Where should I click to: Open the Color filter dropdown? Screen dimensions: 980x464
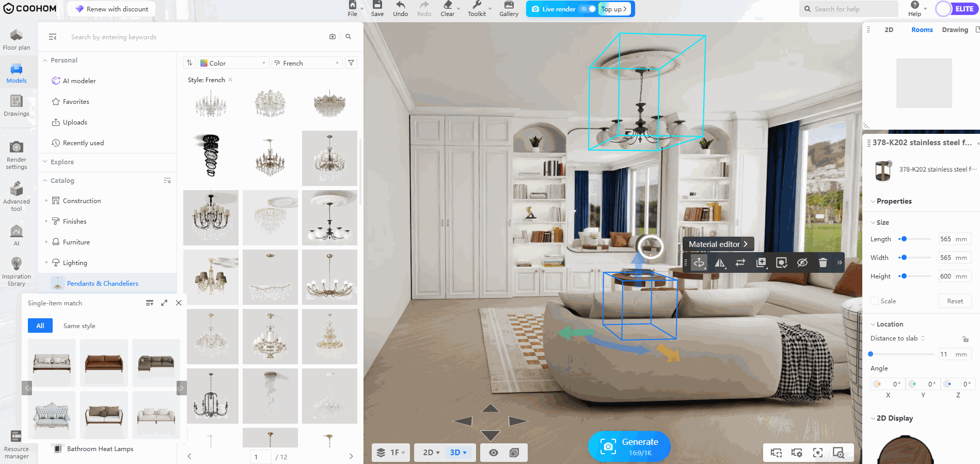pyautogui.click(x=234, y=63)
